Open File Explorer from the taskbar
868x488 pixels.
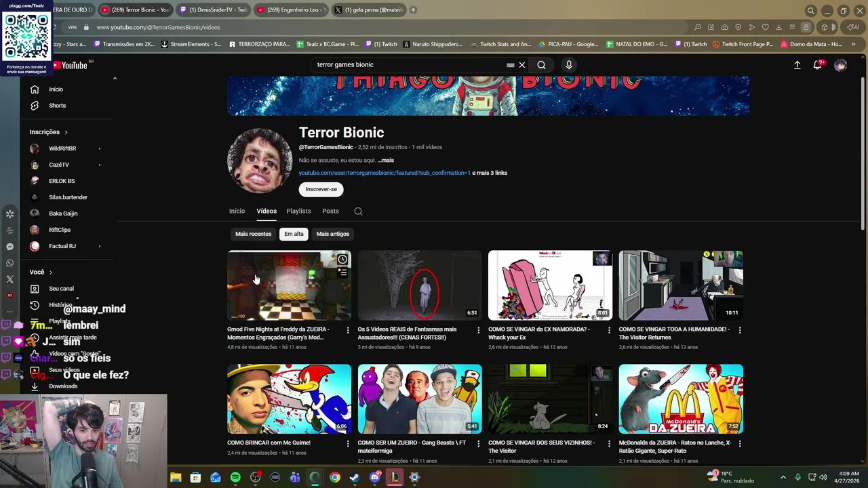(x=176, y=477)
